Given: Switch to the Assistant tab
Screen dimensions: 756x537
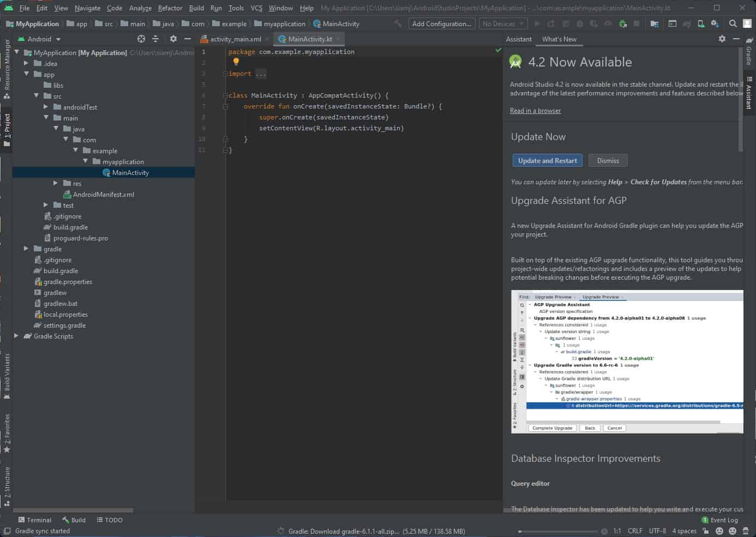Looking at the screenshot, I should tap(519, 39).
